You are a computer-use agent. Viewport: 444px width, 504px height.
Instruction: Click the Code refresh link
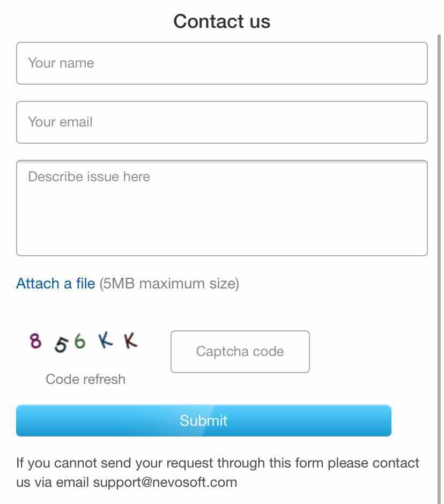(85, 379)
